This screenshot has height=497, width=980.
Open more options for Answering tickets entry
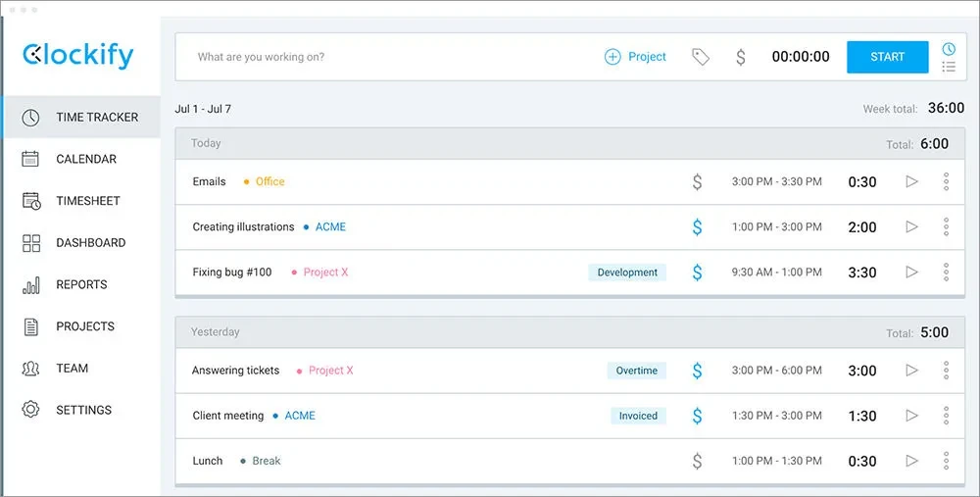[947, 371]
